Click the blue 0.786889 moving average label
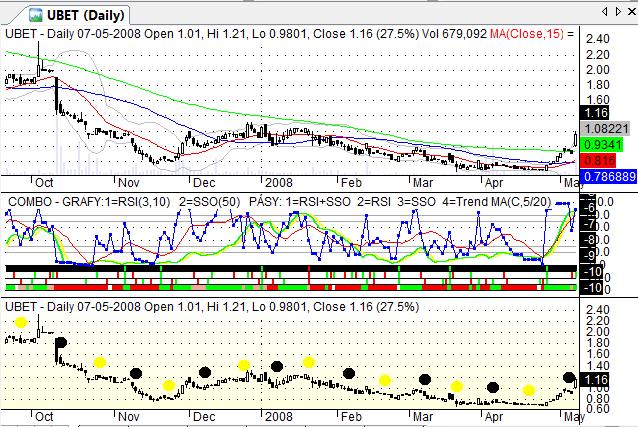The width and height of the screenshot is (638, 427). coord(608,176)
